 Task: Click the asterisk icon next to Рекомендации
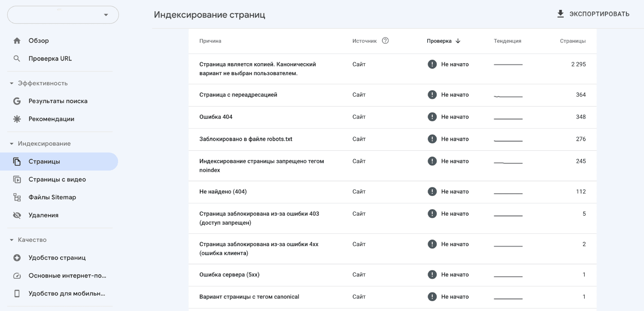coord(17,119)
